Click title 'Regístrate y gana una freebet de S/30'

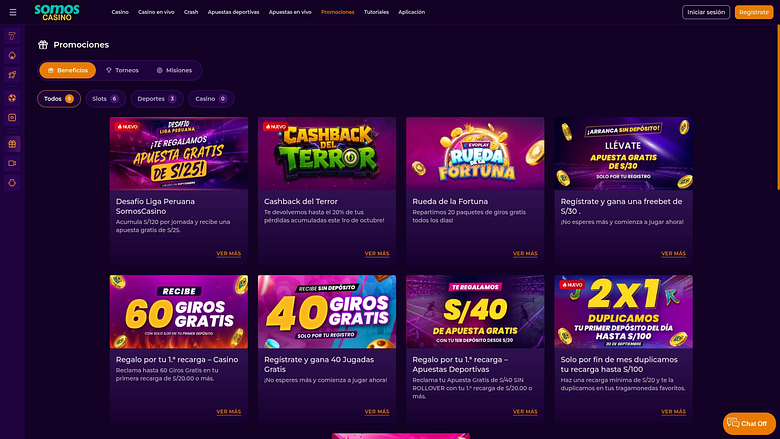(621, 206)
